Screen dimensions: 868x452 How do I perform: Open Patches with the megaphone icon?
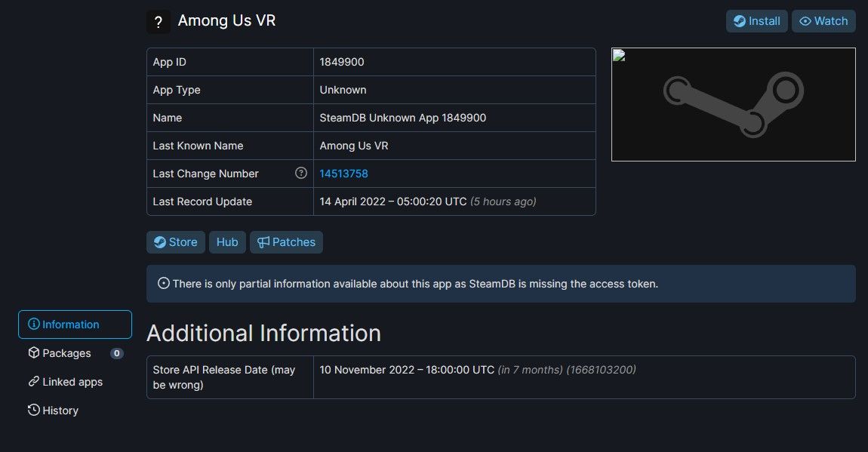(286, 242)
